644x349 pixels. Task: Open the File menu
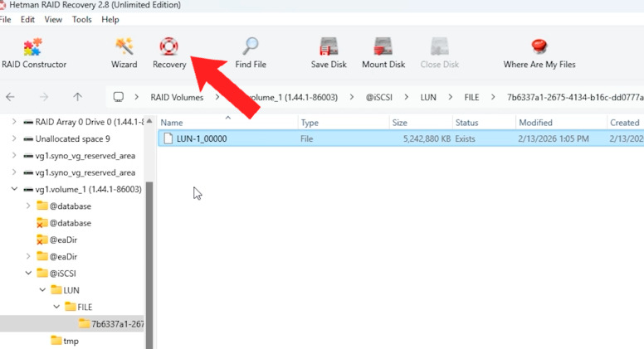pyautogui.click(x=5, y=19)
